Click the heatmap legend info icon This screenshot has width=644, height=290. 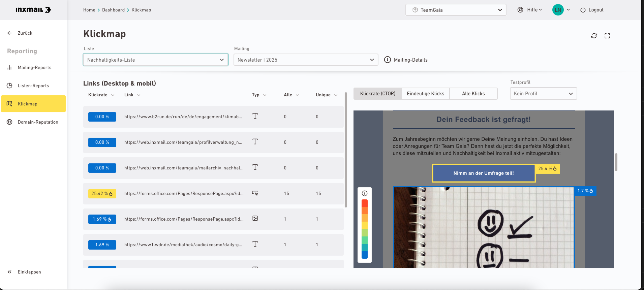365,193
